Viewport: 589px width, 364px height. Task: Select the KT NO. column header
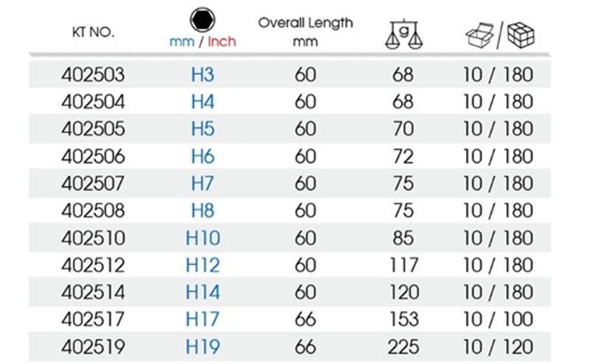(94, 32)
